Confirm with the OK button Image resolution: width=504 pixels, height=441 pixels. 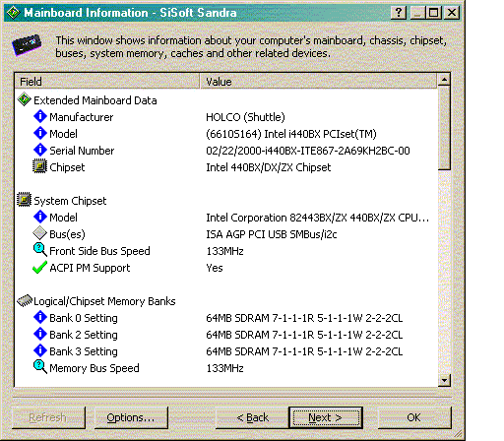[414, 417]
